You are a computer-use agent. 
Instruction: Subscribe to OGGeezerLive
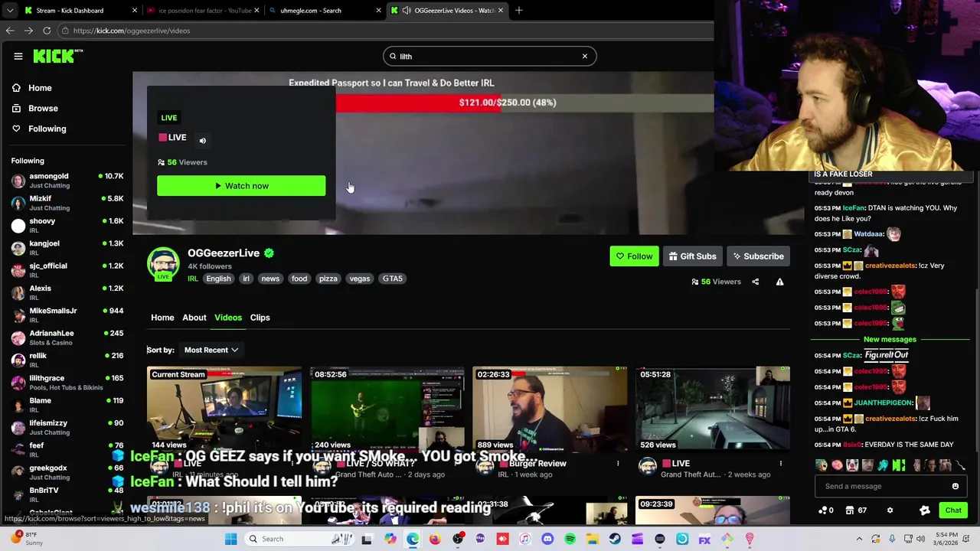point(758,256)
